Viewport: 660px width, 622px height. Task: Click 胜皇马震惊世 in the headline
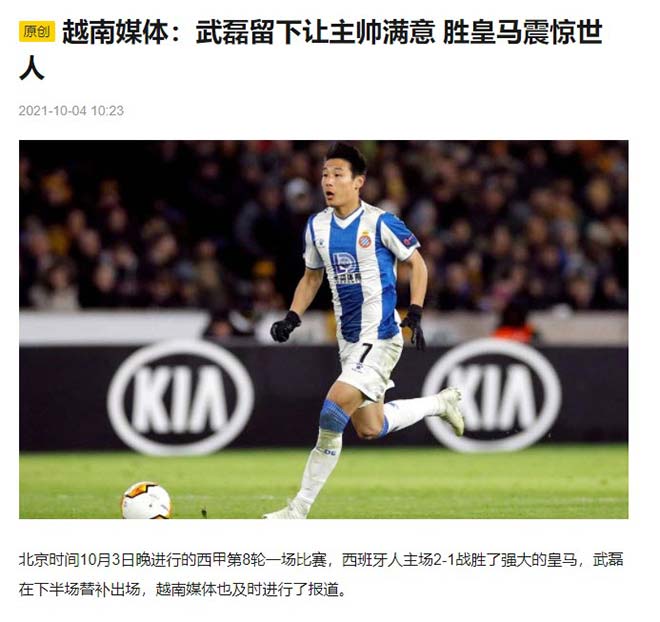[x=522, y=32]
